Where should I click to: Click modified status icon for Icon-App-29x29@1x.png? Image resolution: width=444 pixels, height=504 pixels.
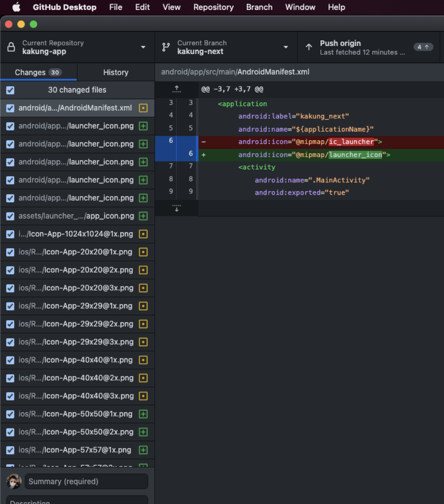pos(143,306)
